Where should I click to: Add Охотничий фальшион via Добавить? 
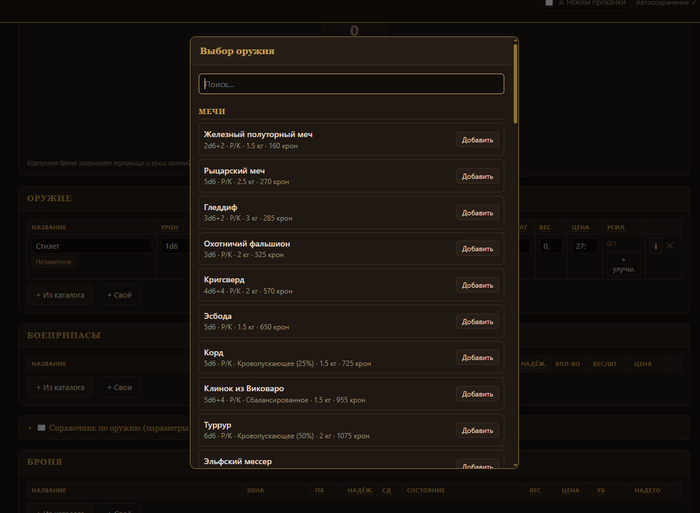(477, 249)
